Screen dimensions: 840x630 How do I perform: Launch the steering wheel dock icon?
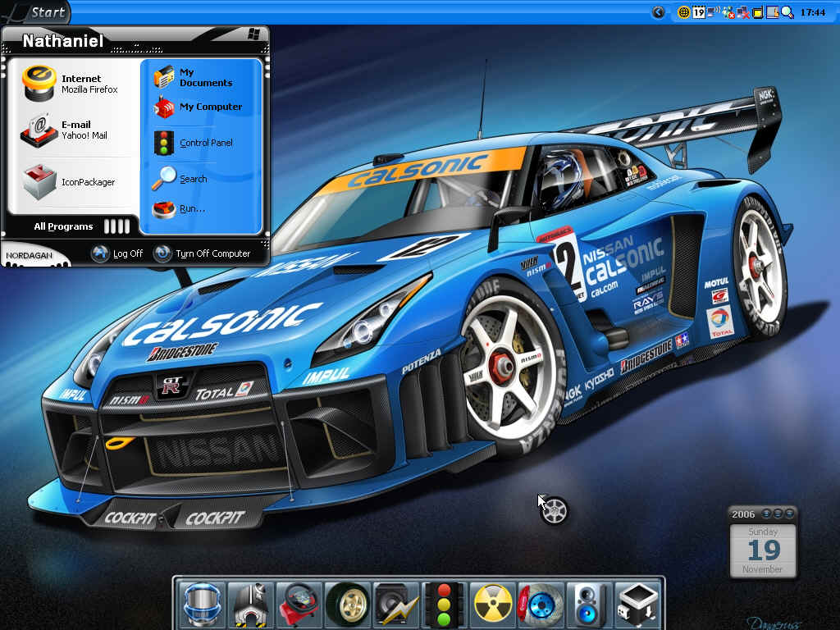pos(299,605)
